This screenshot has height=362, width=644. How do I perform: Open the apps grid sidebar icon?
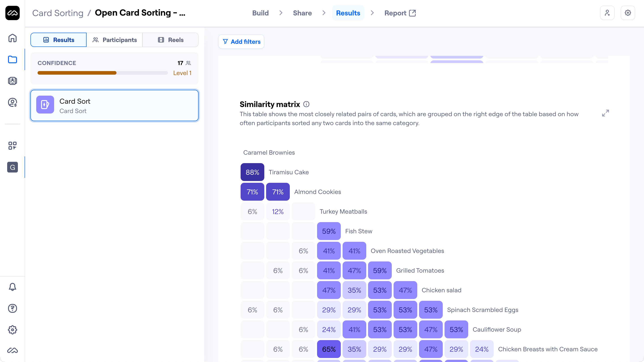(13, 146)
